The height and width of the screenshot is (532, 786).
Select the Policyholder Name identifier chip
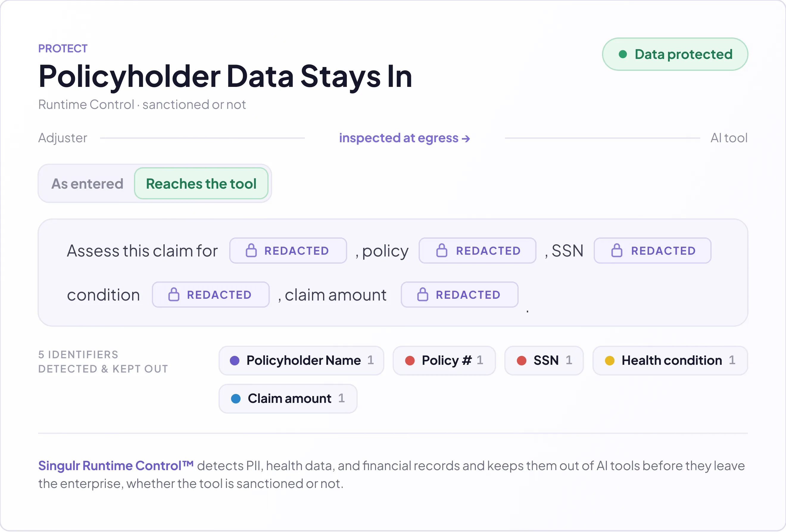point(301,361)
